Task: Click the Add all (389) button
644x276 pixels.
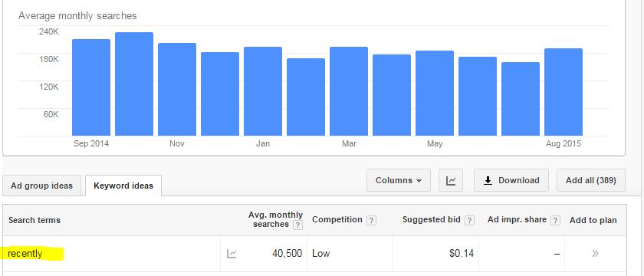Action: pos(591,180)
